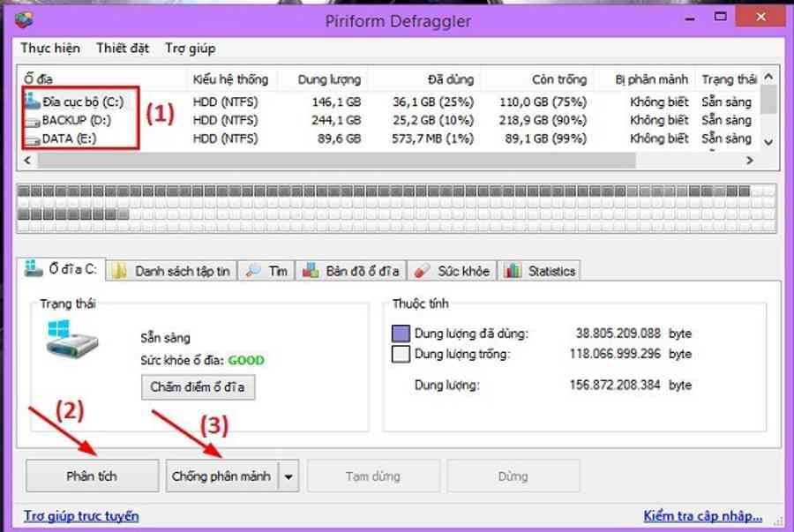The image size is (794, 532).
Task: Click the drive icon beside BACKUP (D:)
Action: (33, 122)
